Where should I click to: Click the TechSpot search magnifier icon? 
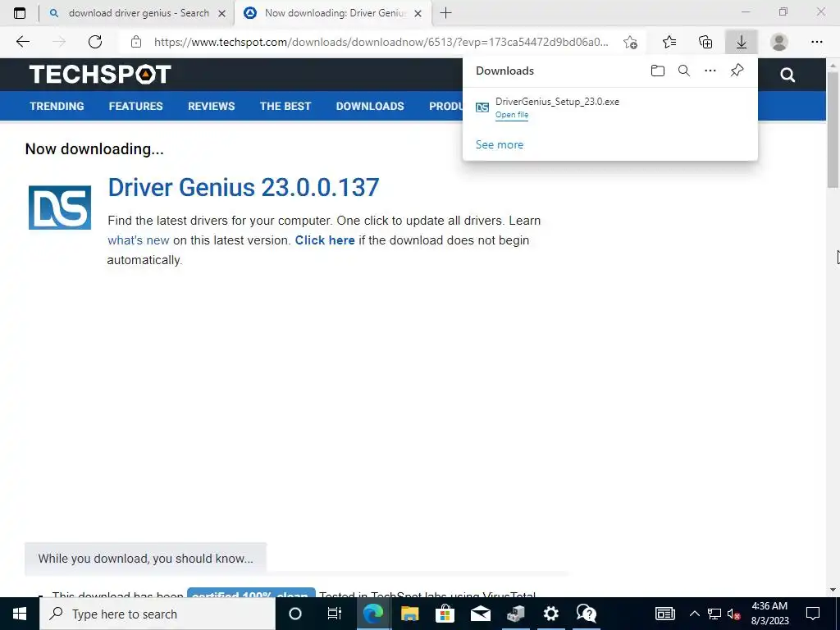(787, 75)
